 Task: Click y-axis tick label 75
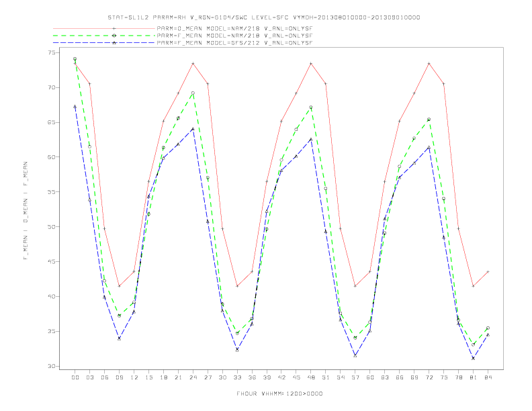click(x=52, y=52)
